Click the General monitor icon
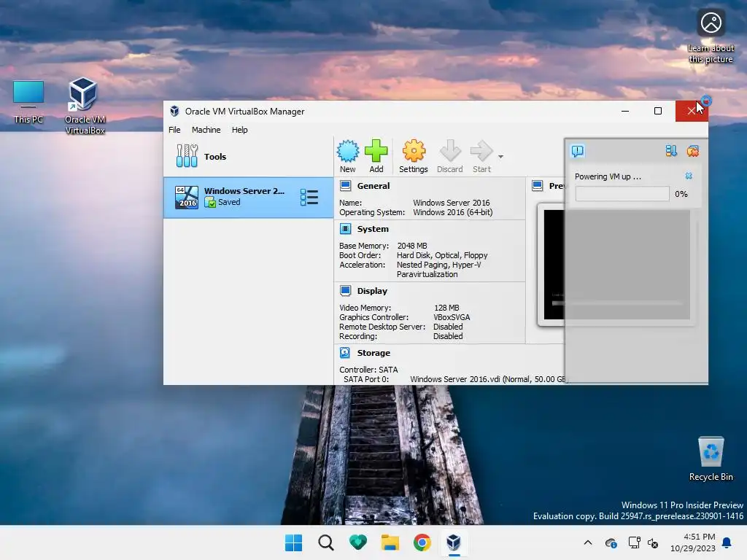Image resolution: width=747 pixels, height=560 pixels. 345,186
